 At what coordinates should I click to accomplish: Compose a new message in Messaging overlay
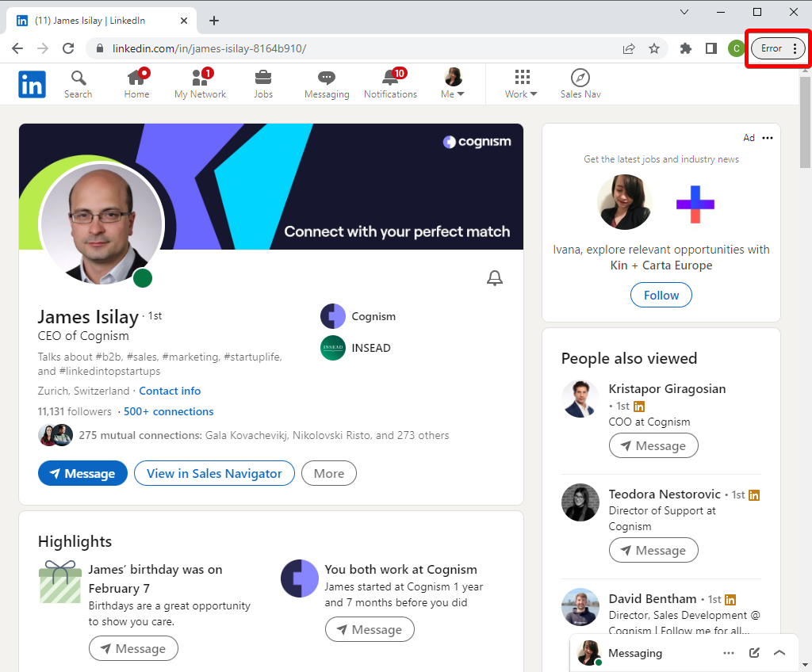[x=754, y=653]
